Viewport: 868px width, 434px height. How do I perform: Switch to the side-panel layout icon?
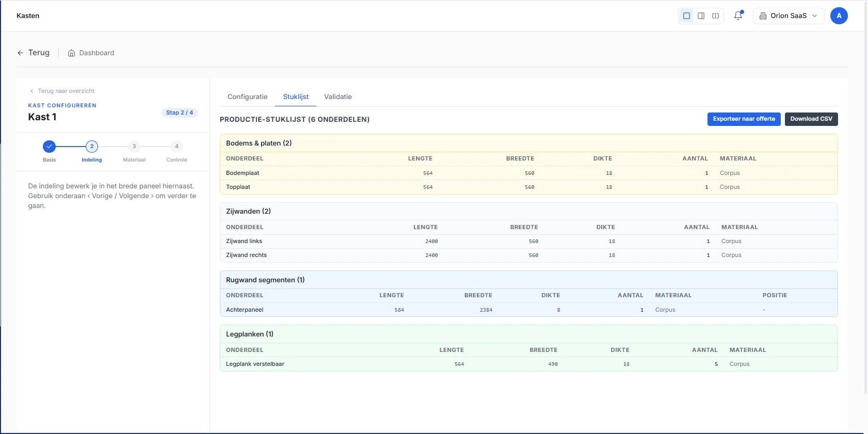point(701,16)
